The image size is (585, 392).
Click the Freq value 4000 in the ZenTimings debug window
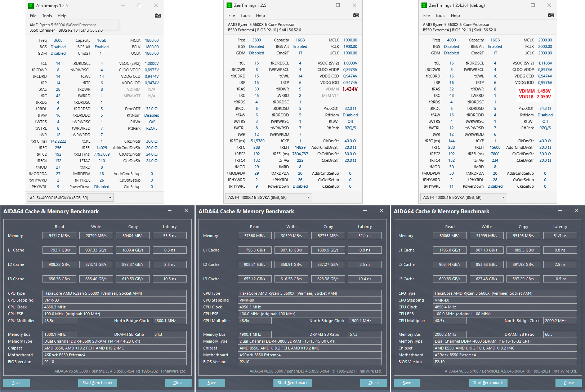[451, 40]
